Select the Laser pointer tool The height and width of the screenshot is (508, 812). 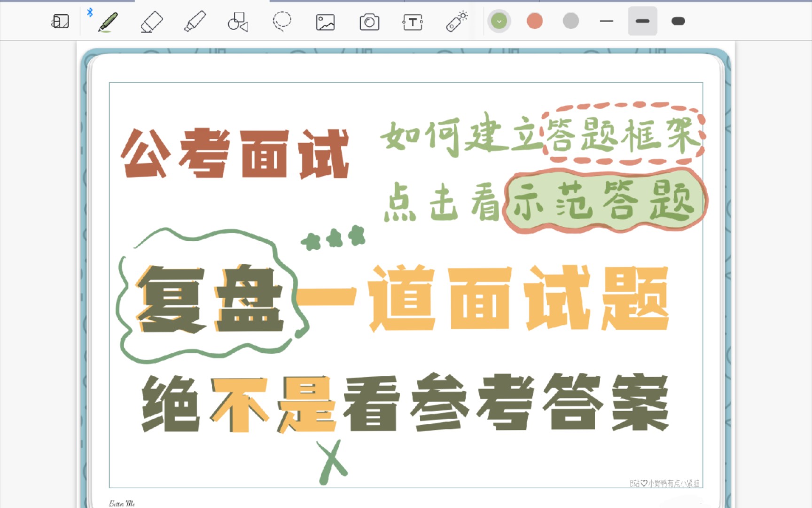456,22
